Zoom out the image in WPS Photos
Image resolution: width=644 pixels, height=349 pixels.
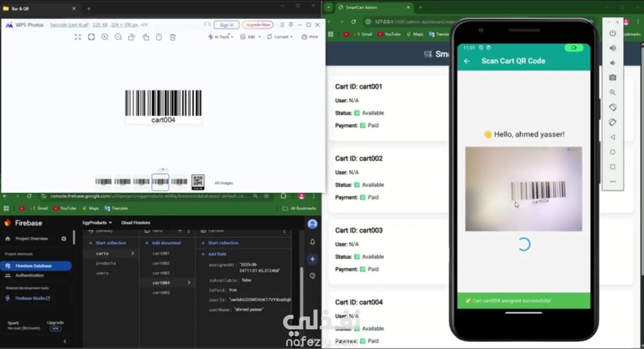118,37
